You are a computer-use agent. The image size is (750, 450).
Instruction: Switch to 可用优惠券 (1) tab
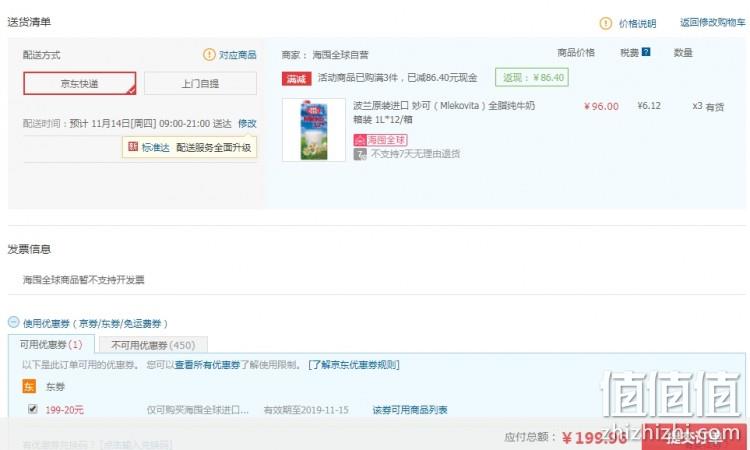click(x=51, y=344)
